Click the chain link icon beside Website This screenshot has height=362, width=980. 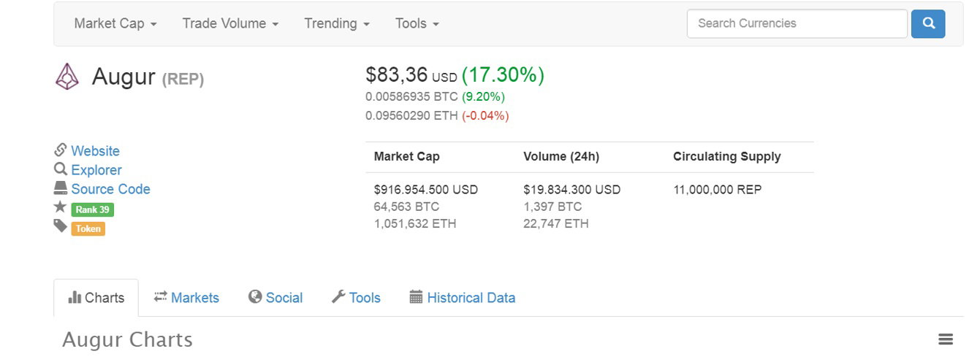(x=61, y=150)
